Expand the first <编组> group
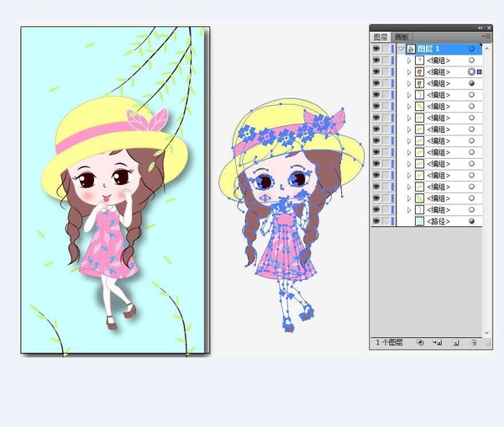 click(409, 61)
